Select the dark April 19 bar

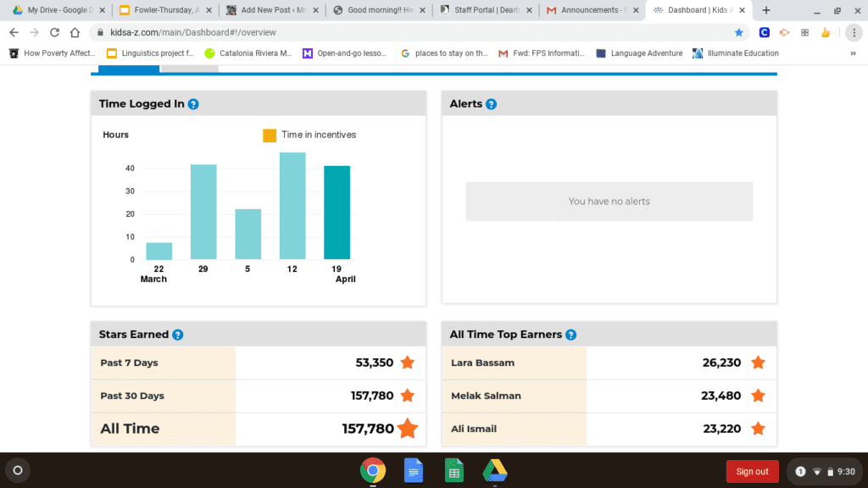tap(337, 213)
